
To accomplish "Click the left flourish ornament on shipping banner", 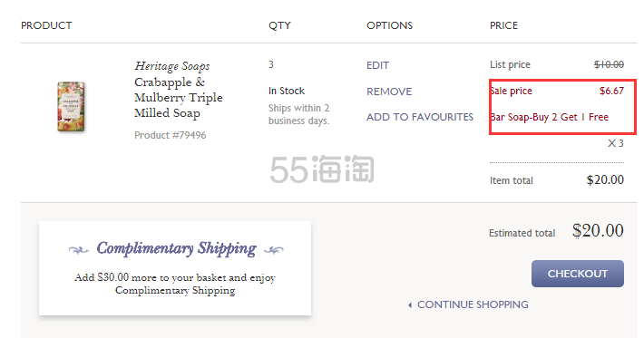I will 78,249.
